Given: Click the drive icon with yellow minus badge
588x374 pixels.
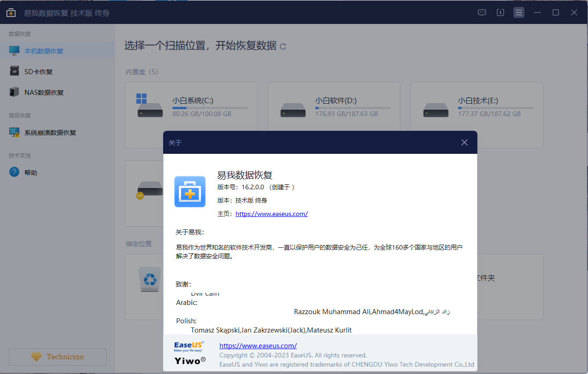Looking at the screenshot, I should click(149, 190).
